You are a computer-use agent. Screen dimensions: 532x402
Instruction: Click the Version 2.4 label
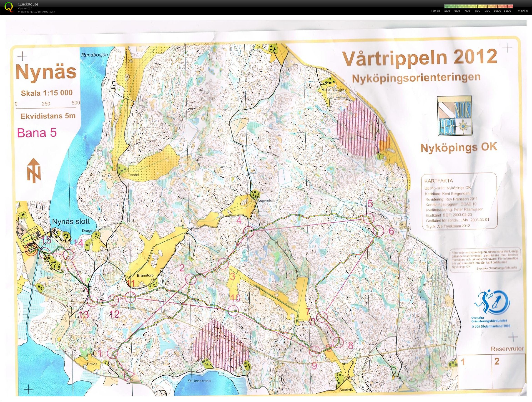click(x=25, y=8)
